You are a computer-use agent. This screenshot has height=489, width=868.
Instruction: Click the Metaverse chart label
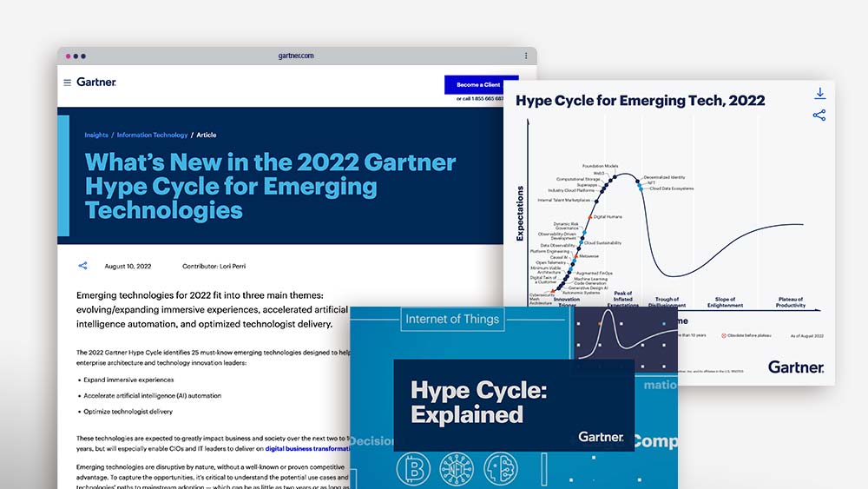click(589, 256)
